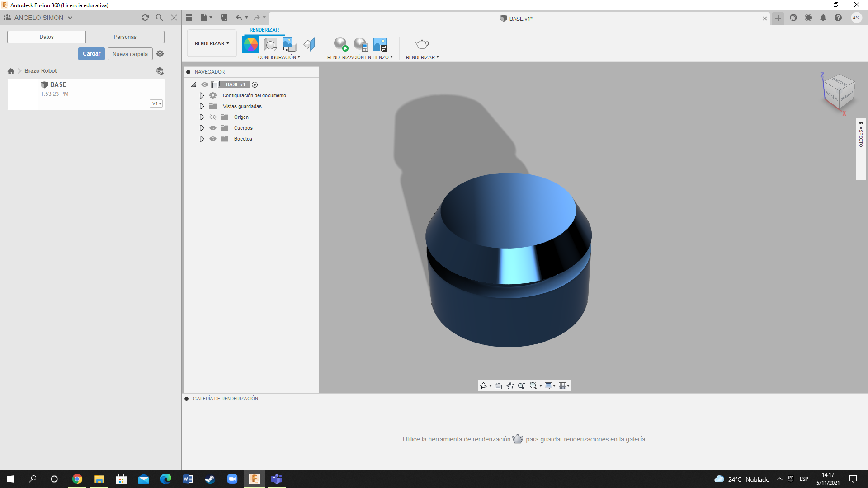Viewport: 868px width, 488px height.
Task: Show the hidden Origen folder
Action: (213, 117)
